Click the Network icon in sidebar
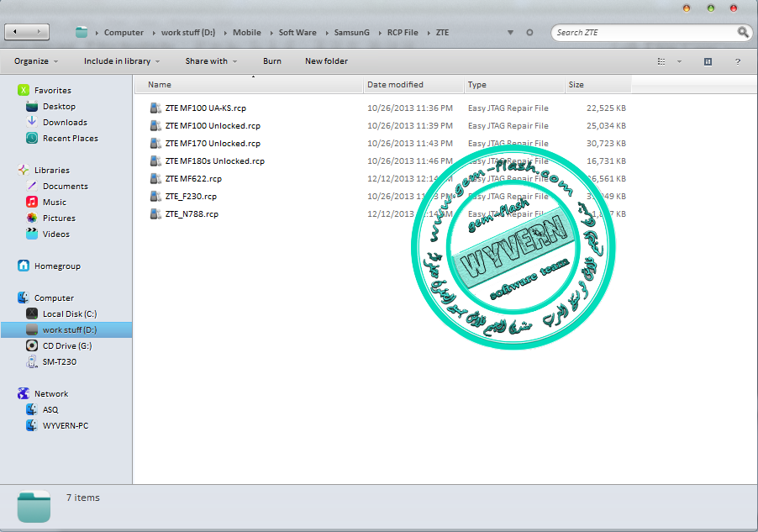 click(24, 393)
